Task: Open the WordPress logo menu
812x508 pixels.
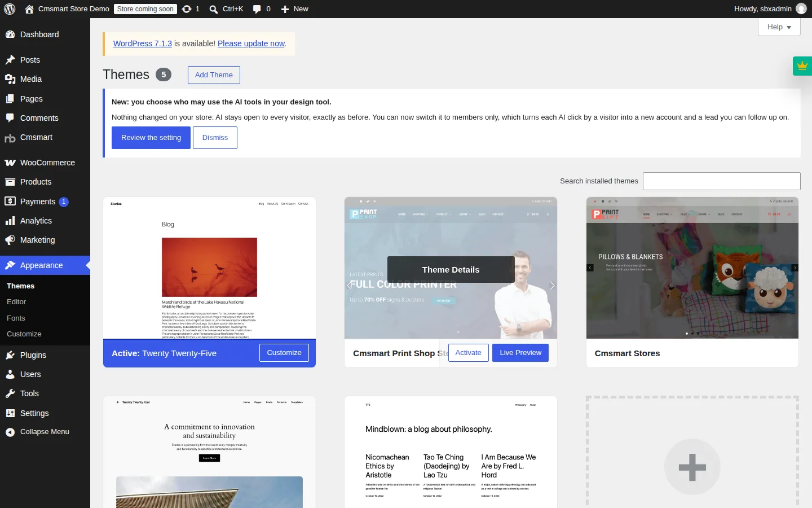Action: [10, 9]
